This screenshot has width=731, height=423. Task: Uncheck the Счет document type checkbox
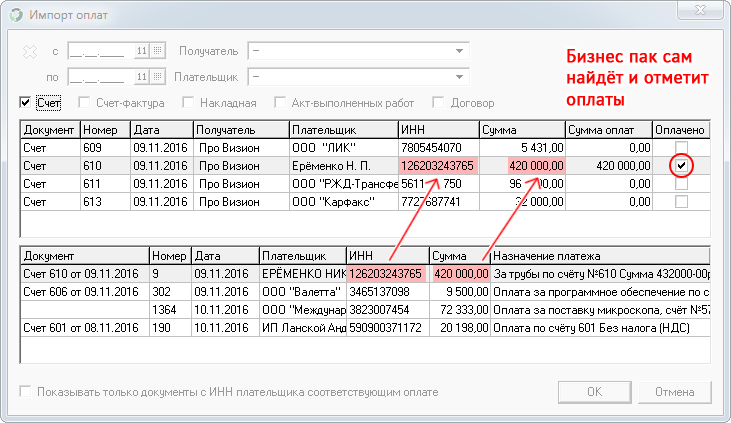tap(25, 102)
